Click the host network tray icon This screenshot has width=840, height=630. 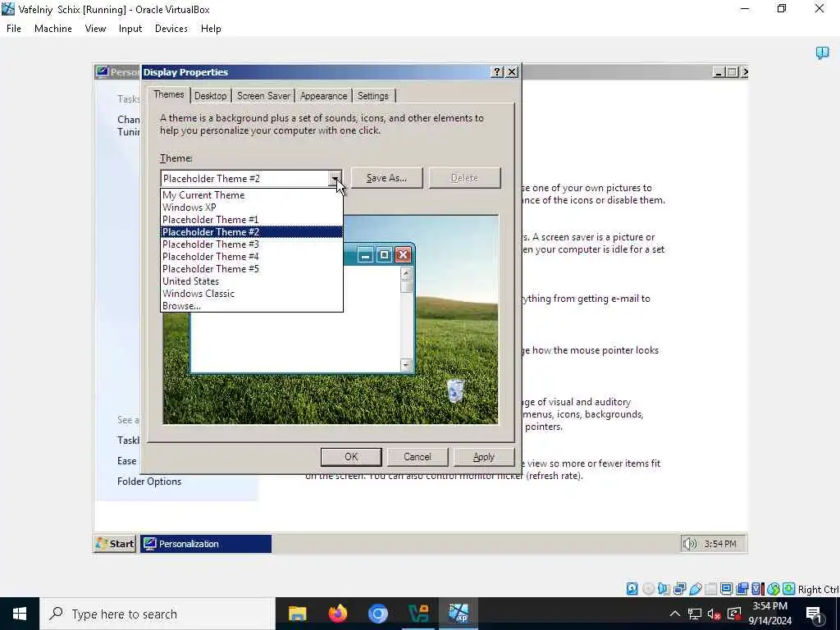[695, 614]
